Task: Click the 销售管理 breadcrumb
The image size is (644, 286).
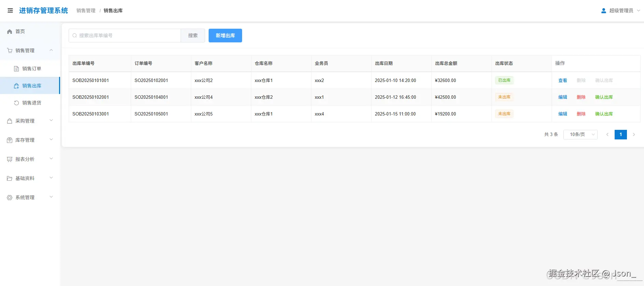Action: click(86, 11)
